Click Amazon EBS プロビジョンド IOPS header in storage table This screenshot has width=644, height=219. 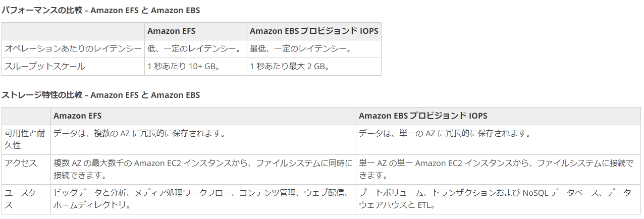click(423, 116)
